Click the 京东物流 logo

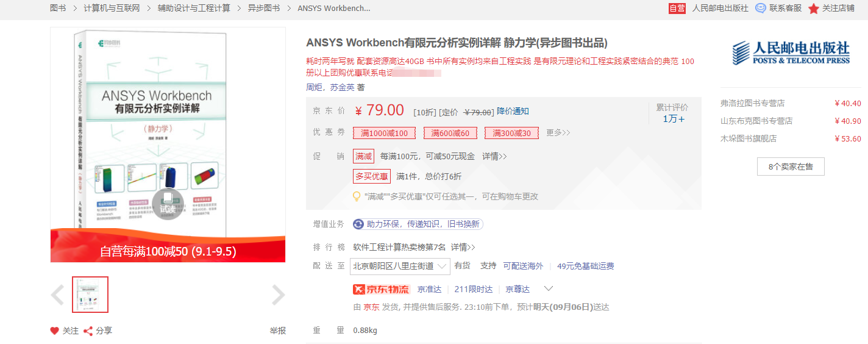tap(382, 289)
